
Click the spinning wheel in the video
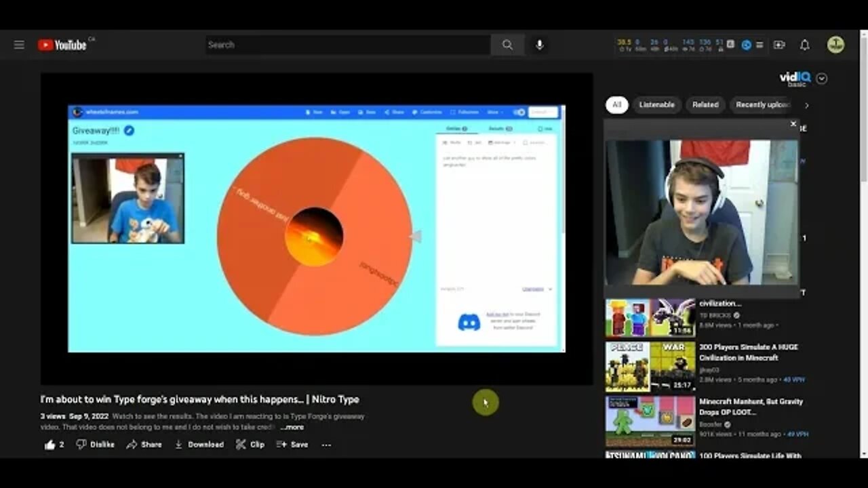[314, 236]
